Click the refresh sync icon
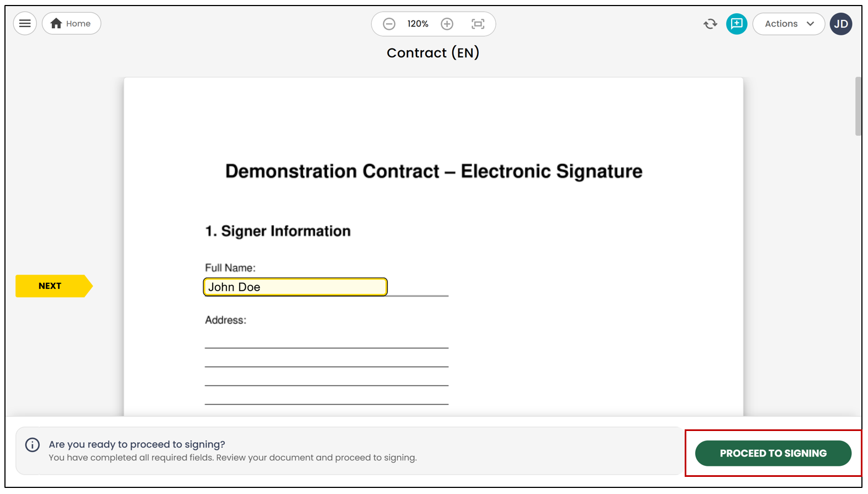 point(711,24)
